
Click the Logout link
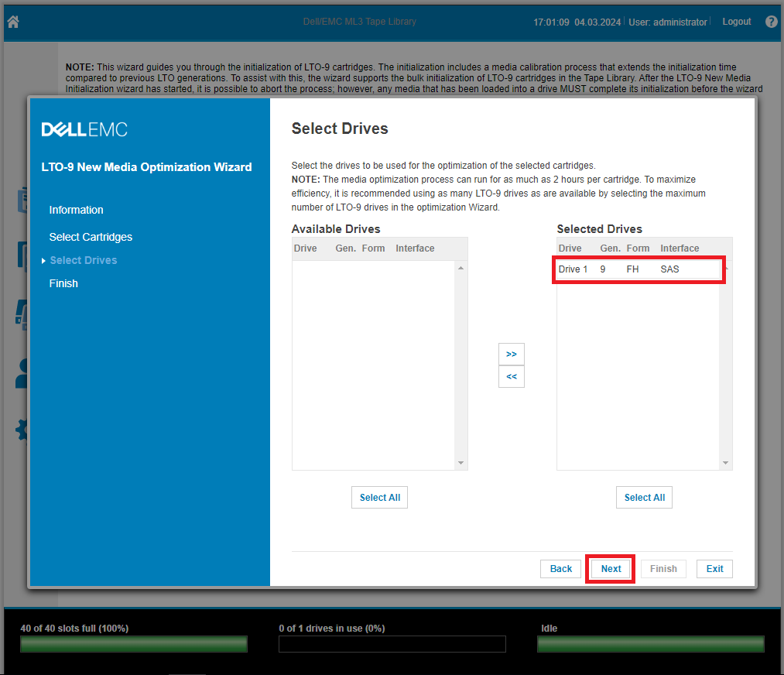[737, 22]
